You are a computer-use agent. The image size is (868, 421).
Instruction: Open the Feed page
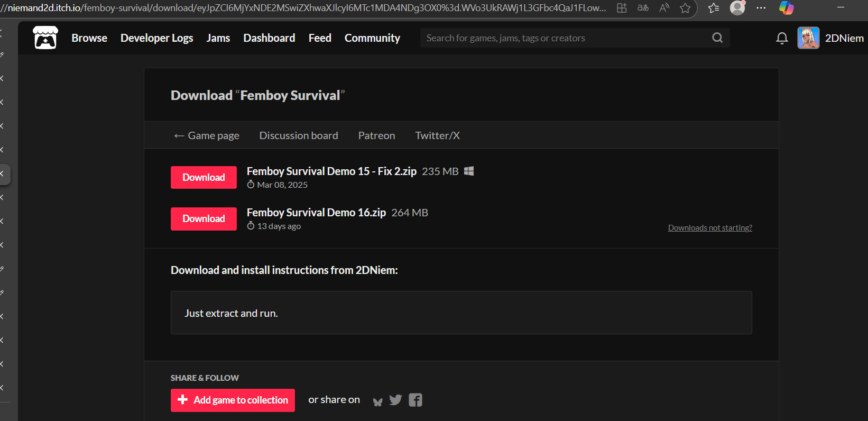pyautogui.click(x=320, y=38)
